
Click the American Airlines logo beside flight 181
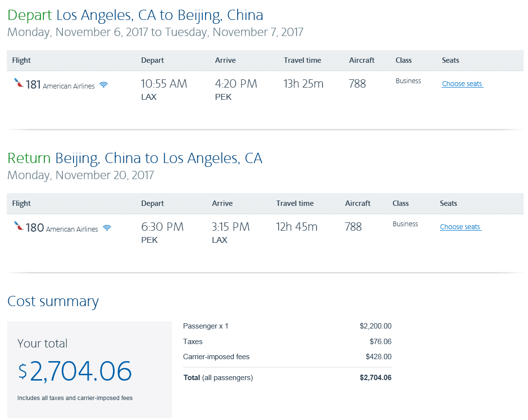pos(19,83)
